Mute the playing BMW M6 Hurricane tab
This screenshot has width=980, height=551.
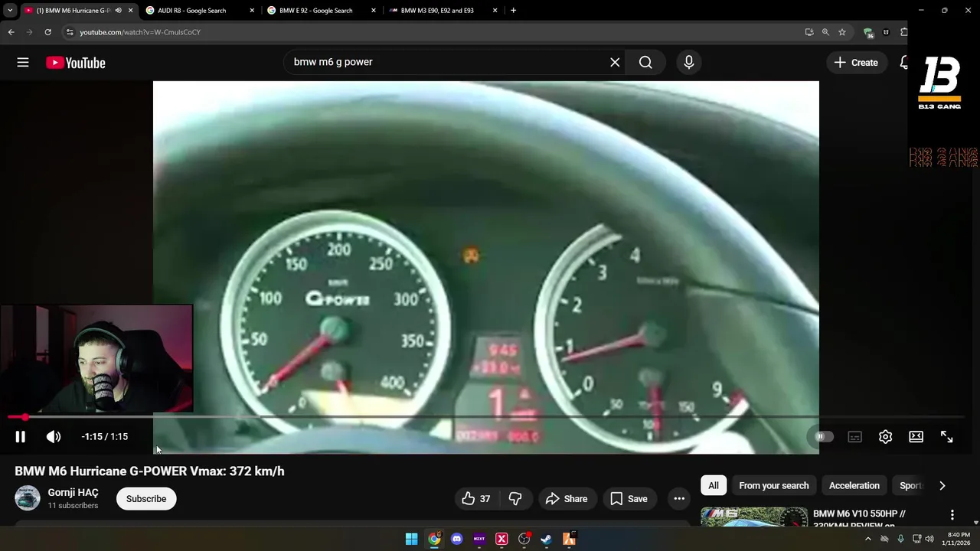[x=118, y=11]
